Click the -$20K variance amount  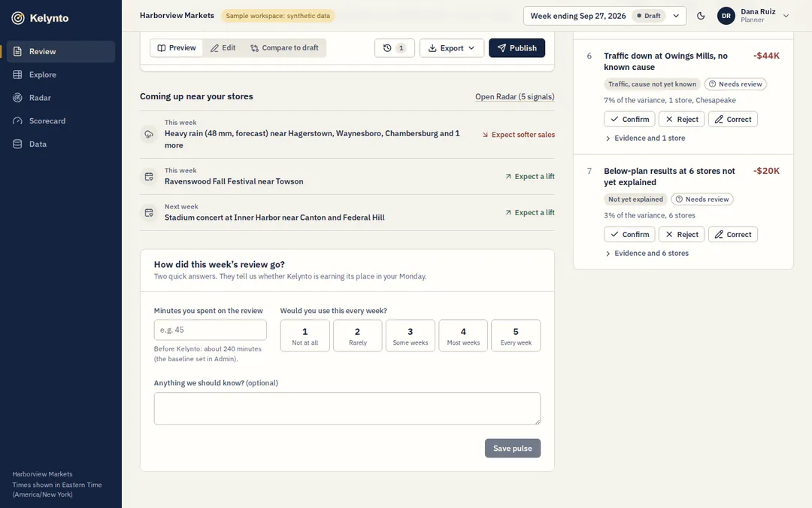766,171
